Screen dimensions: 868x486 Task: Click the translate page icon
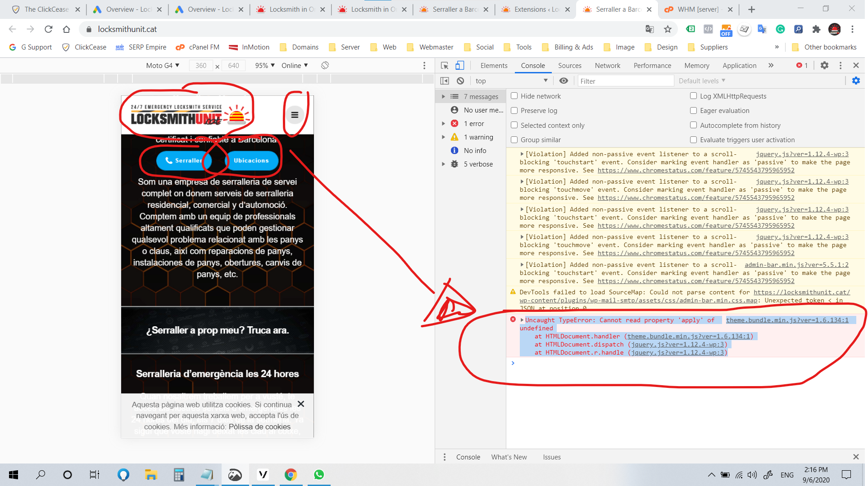pos(650,29)
